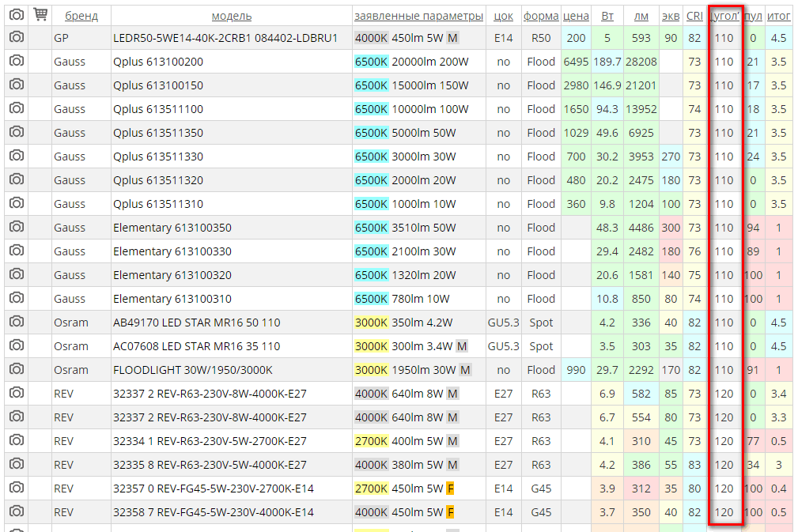The height and width of the screenshot is (532, 798).
Task: Click lumen value 28208
Action: (x=641, y=62)
